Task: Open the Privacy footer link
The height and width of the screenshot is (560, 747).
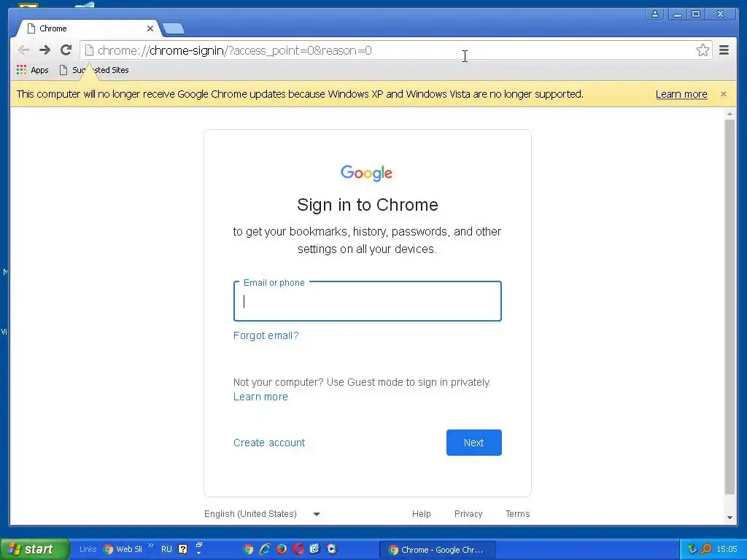Action: 468,514
